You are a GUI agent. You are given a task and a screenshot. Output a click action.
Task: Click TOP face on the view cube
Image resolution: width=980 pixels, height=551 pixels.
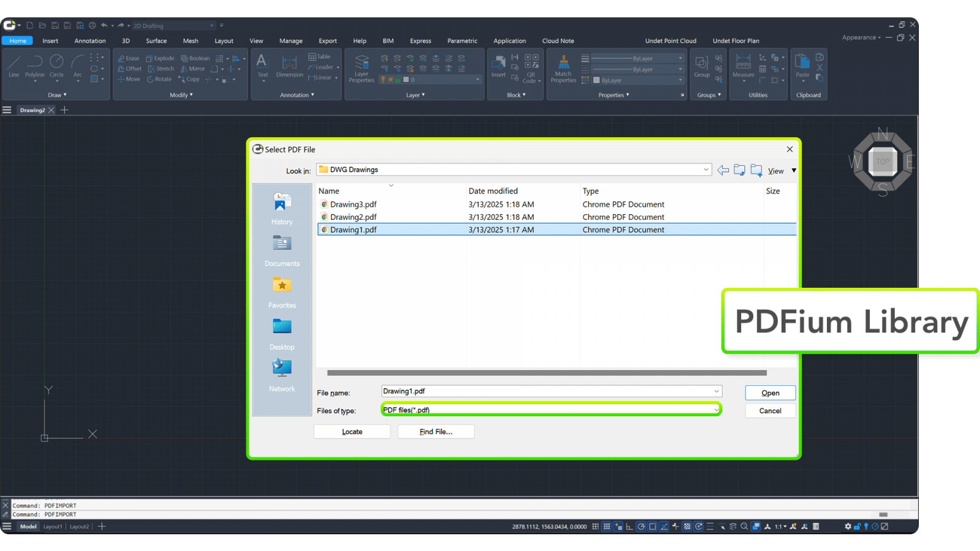coord(883,162)
